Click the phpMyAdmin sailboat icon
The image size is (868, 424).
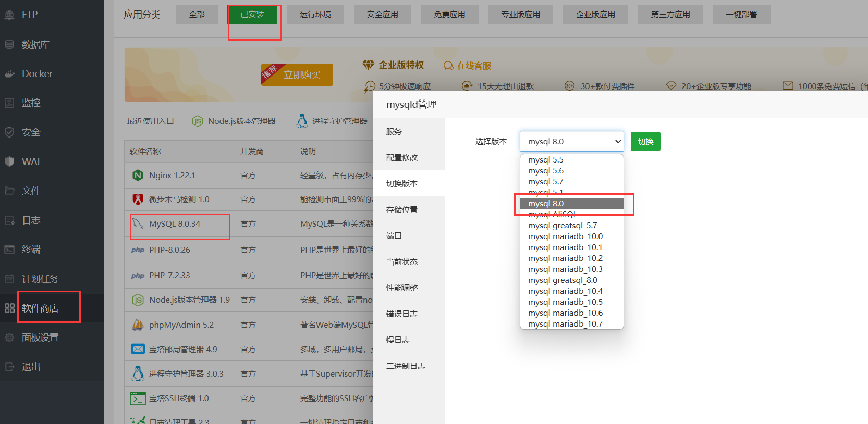click(x=138, y=325)
